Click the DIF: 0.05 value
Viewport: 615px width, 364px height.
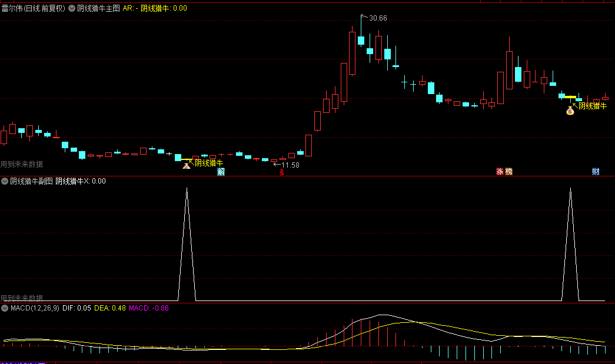[x=77, y=308]
